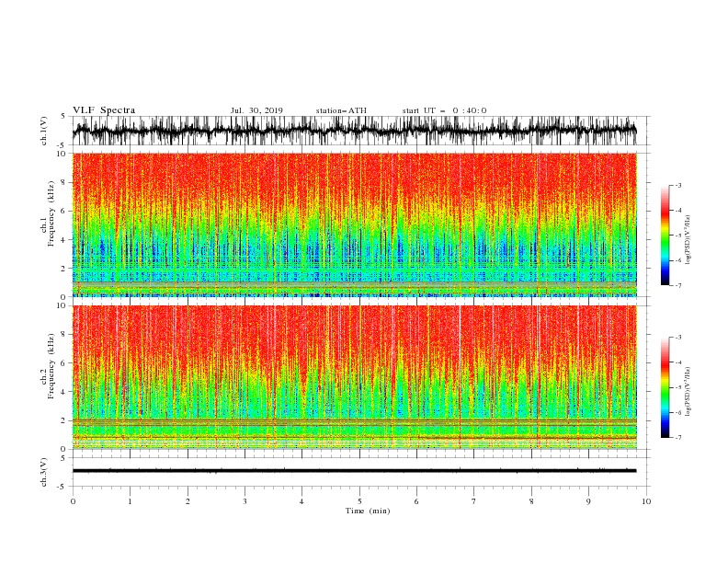Click the "-7" label of ch.2 color bar
The width and height of the screenshot is (728, 563).
(678, 438)
